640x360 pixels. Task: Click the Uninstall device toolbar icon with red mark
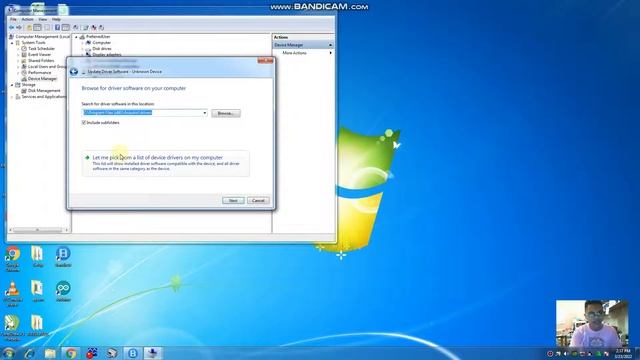pos(94,27)
